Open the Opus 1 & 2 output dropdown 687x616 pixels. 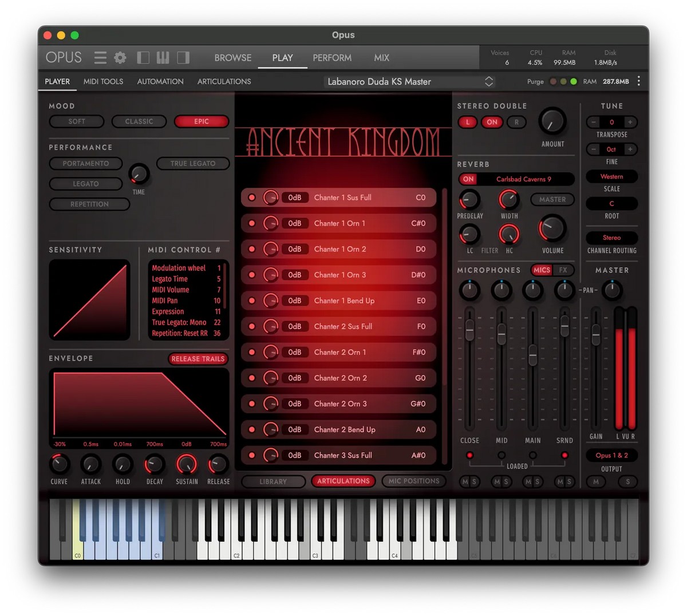pyautogui.click(x=611, y=456)
